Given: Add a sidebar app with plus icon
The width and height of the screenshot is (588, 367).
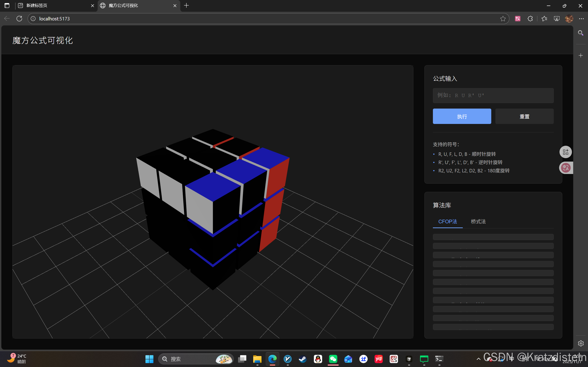Looking at the screenshot, I should point(580,56).
